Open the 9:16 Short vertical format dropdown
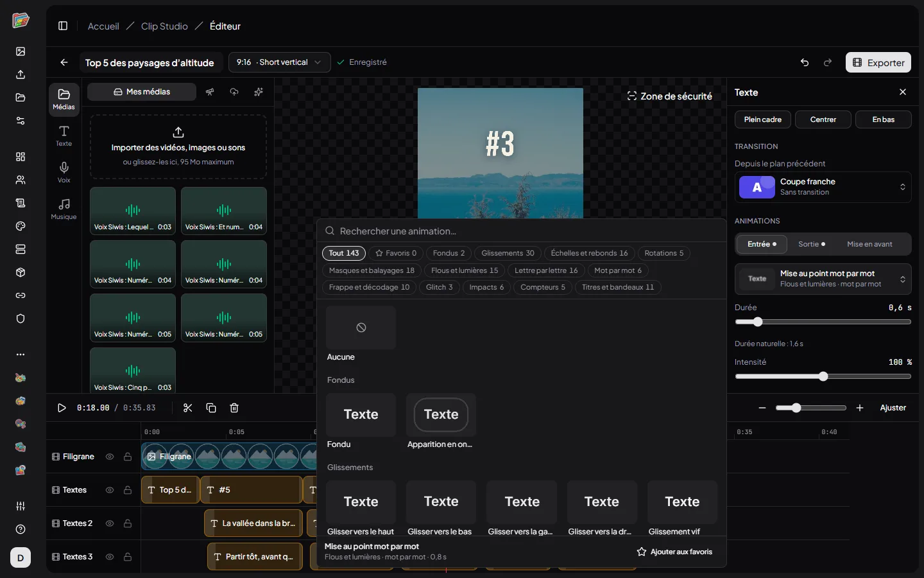Screen dimensions: 924x578 pos(280,62)
